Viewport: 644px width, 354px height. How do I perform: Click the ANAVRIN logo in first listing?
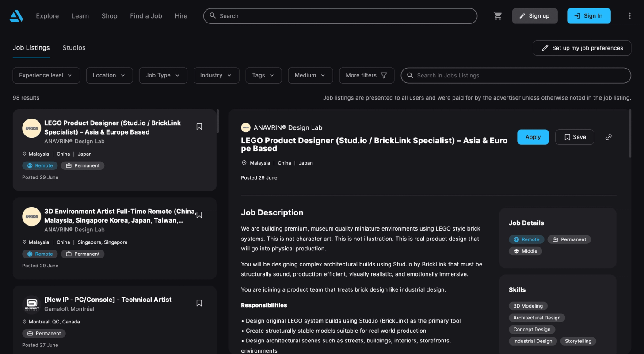pos(31,128)
